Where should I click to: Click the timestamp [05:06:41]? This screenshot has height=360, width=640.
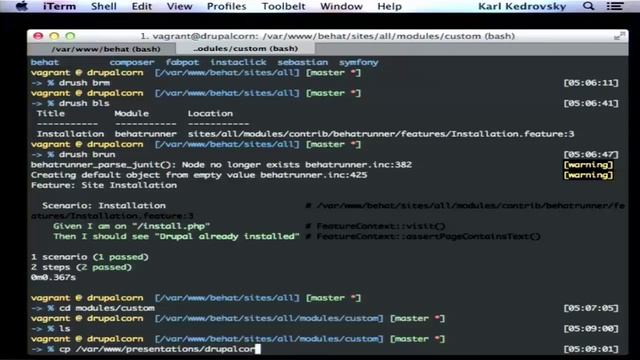pos(591,103)
